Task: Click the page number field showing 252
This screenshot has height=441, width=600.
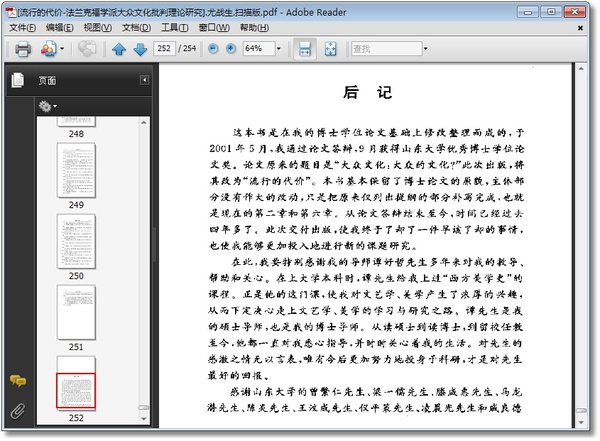Action: (164, 49)
